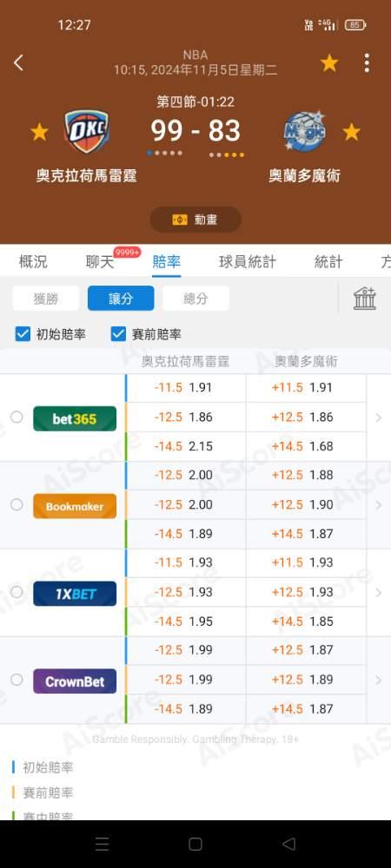Open the bookmaker institution filter icon

(365, 299)
